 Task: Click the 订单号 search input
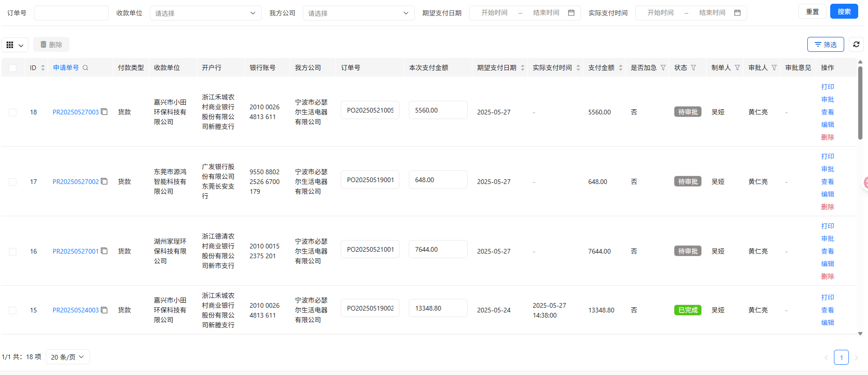click(x=71, y=13)
